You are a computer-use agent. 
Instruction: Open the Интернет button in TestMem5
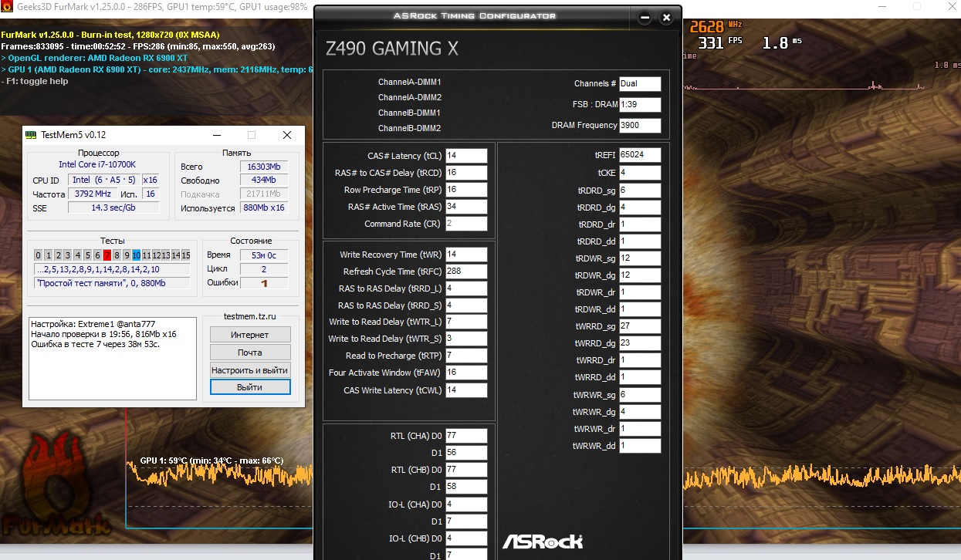tap(249, 335)
